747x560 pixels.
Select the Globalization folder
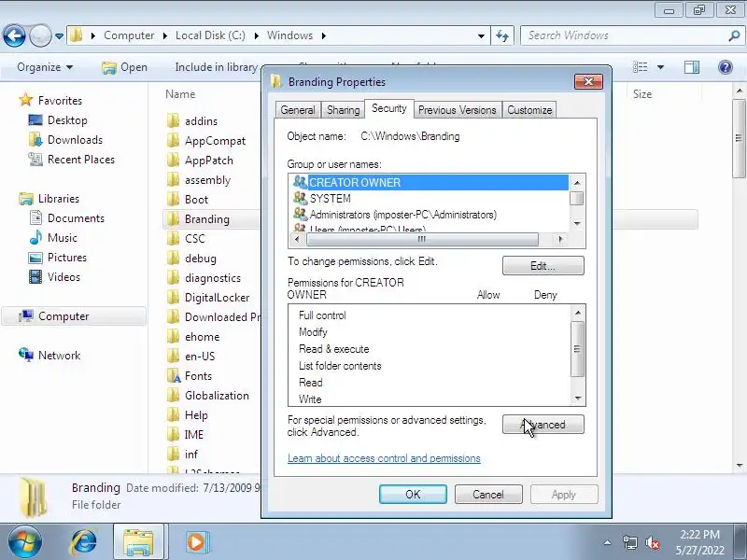tap(207, 395)
